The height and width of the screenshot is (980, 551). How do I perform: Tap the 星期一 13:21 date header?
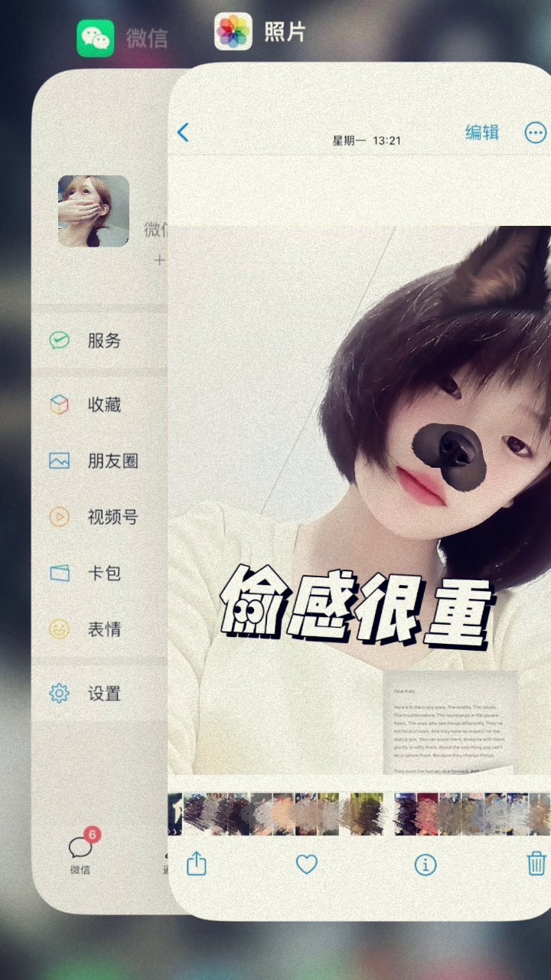(x=367, y=141)
